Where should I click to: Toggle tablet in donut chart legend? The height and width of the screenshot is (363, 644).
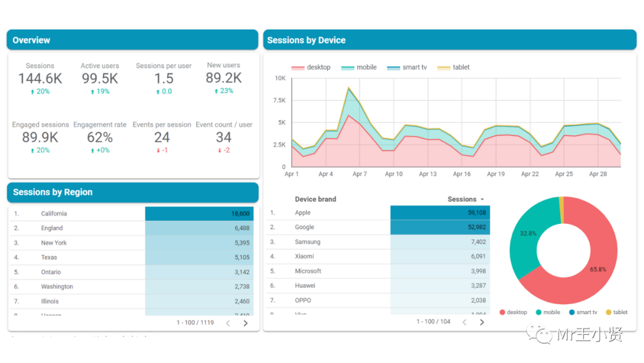click(x=617, y=312)
